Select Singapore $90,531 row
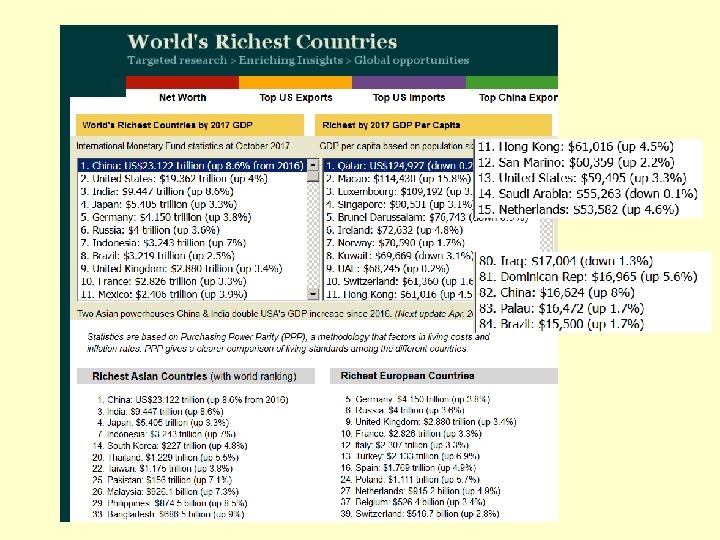 399,204
